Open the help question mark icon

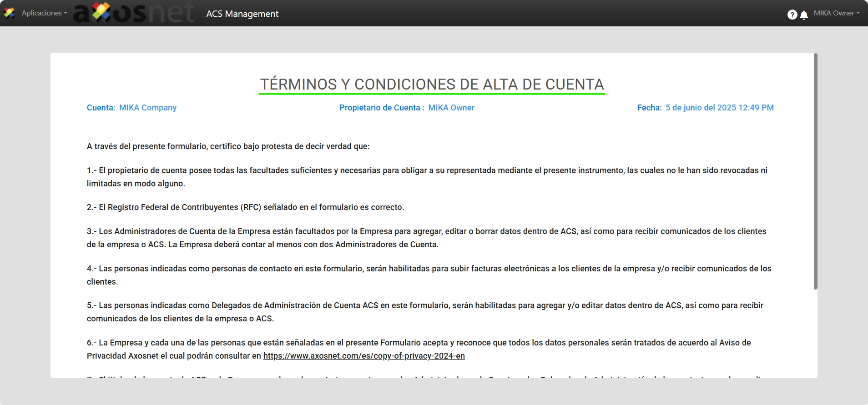click(x=792, y=15)
